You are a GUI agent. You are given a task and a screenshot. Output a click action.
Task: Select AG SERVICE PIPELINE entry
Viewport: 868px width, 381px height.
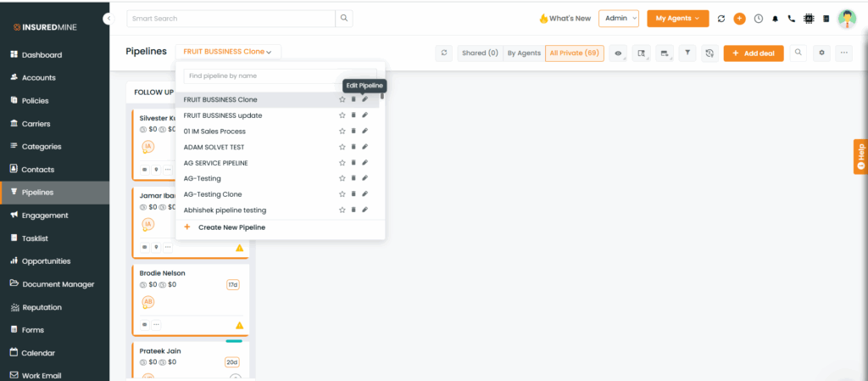pos(216,163)
